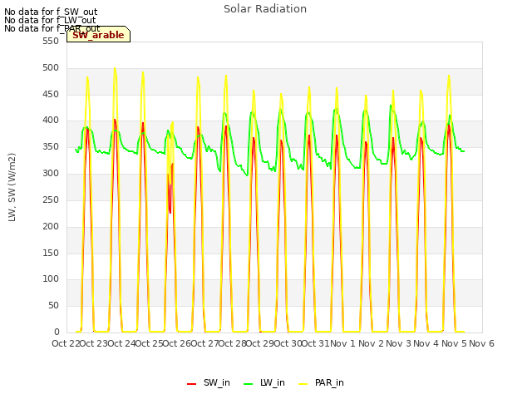Click the 'No data for f_SW_out' message

click(x=51, y=12)
